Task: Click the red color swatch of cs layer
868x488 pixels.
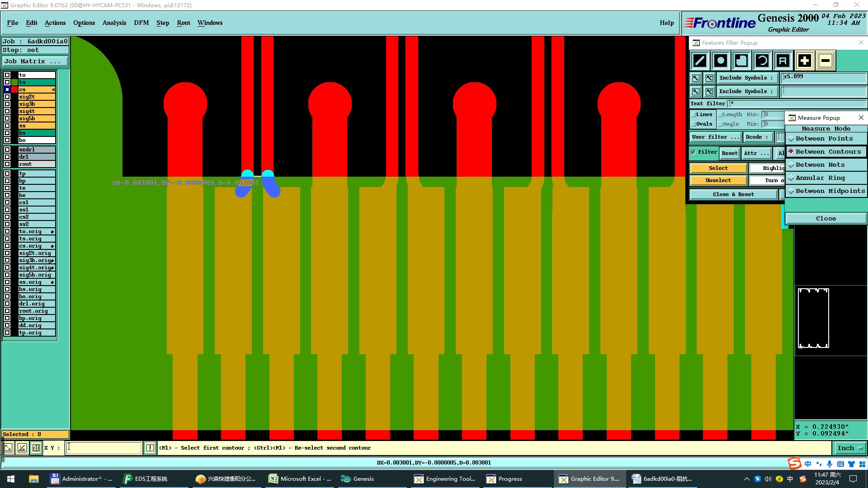Action: pyautogui.click(x=15, y=90)
